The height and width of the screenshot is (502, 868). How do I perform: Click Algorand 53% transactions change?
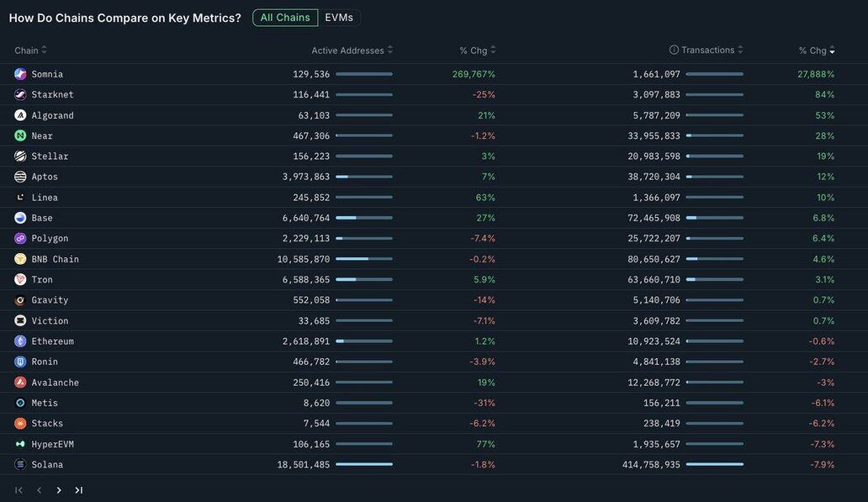[x=825, y=115]
